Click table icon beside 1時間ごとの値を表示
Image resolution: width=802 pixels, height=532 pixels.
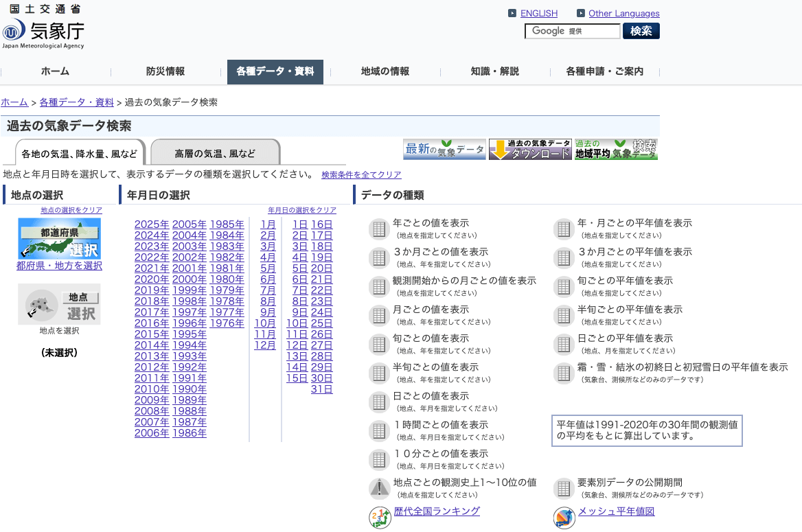click(379, 430)
